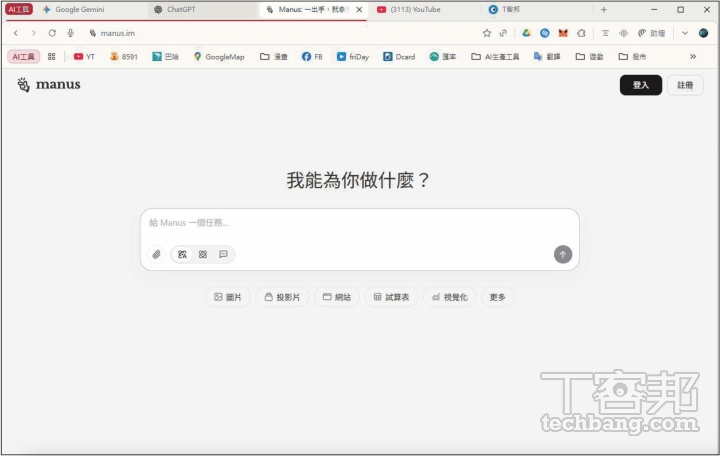Open the 匯率 bookmark

pyautogui.click(x=443, y=56)
